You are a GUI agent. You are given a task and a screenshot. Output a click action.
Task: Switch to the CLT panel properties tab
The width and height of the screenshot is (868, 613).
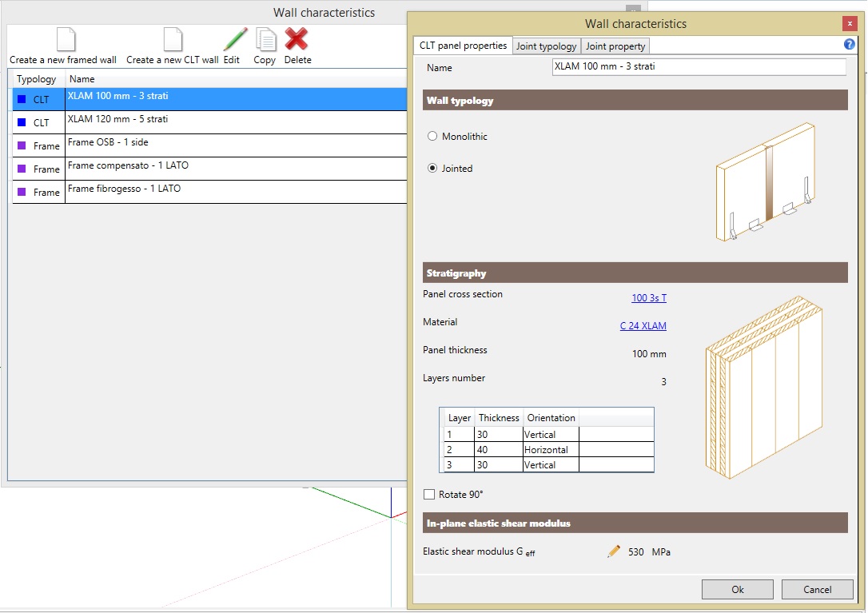point(463,46)
